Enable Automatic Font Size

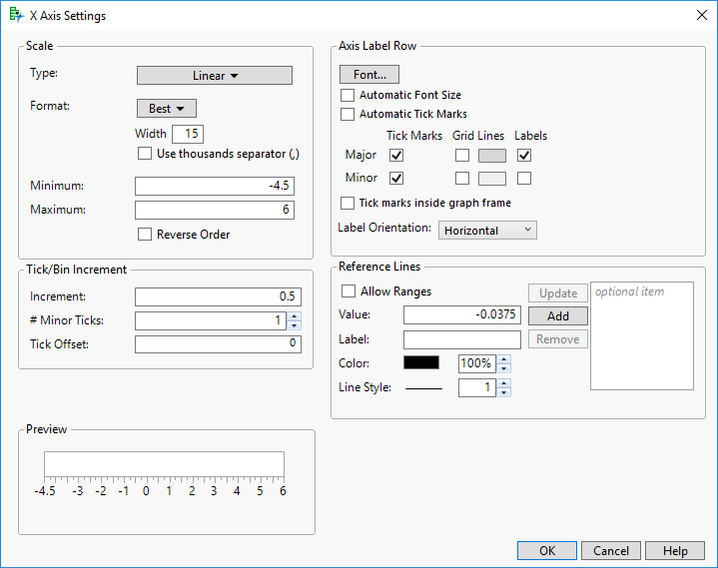(x=348, y=95)
